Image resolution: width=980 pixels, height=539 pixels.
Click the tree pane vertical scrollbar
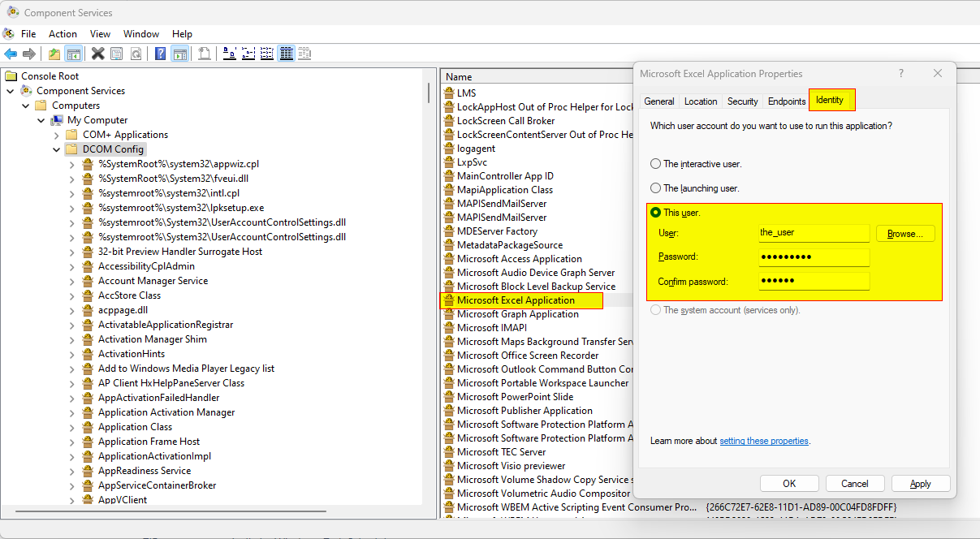(429, 92)
